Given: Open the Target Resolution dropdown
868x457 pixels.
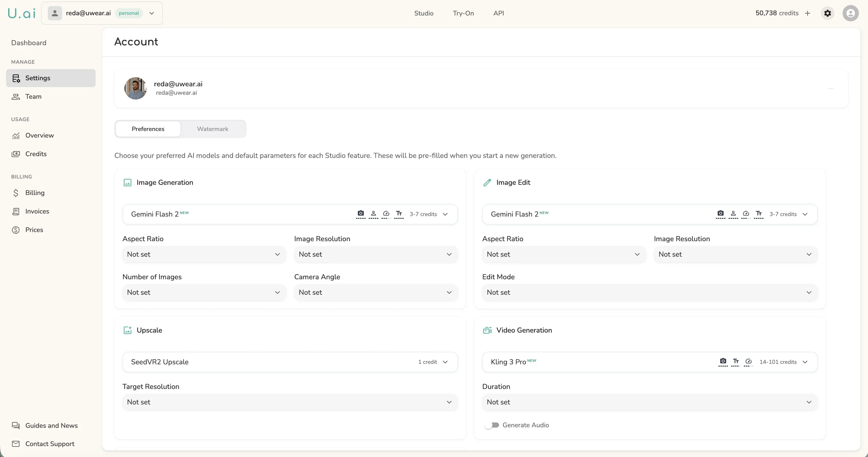Looking at the screenshot, I should coord(290,402).
